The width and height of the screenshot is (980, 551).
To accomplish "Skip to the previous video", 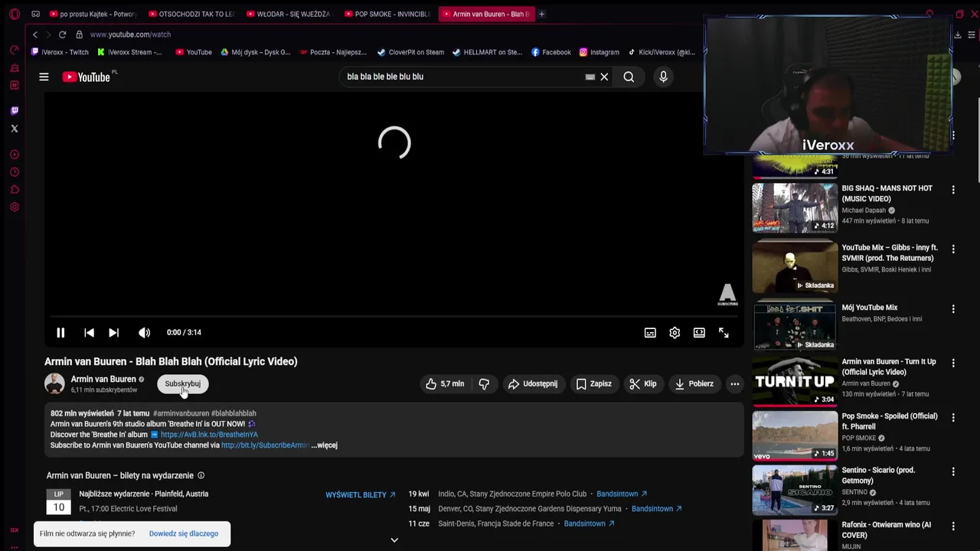I will 89,332.
